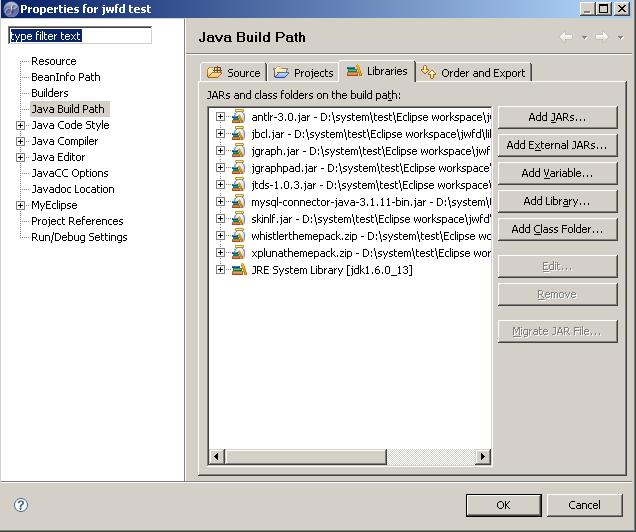Expand the JRE System Library node
Image resolution: width=636 pixels, height=532 pixels.
pyautogui.click(x=220, y=270)
